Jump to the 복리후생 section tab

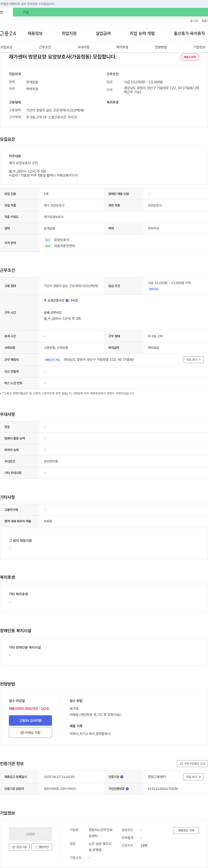[x=122, y=47]
